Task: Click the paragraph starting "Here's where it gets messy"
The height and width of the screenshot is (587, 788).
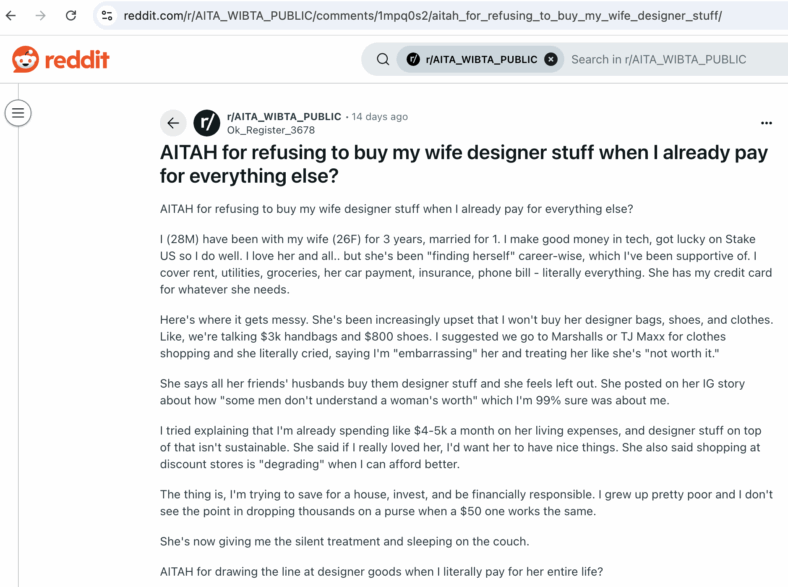Action: click(x=466, y=336)
